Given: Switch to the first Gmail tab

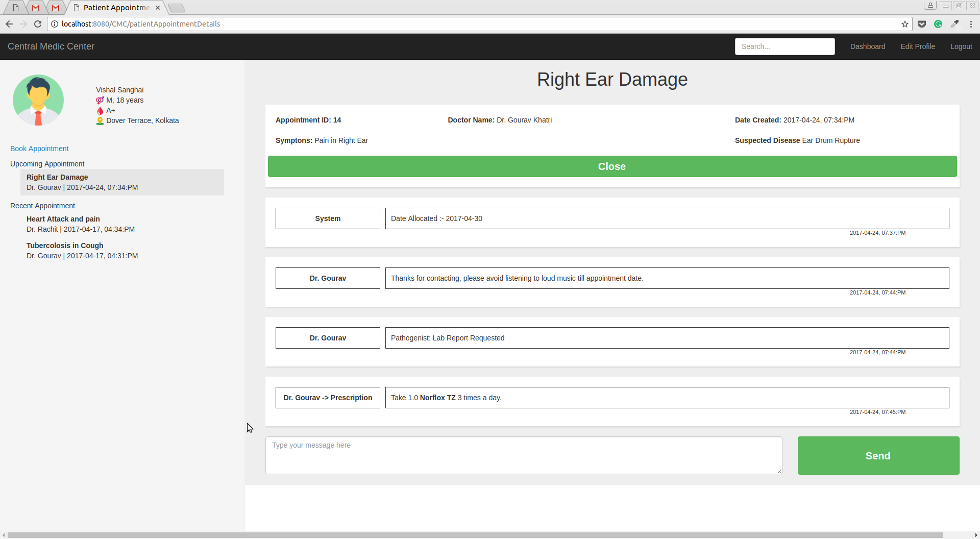Looking at the screenshot, I should (x=36, y=8).
